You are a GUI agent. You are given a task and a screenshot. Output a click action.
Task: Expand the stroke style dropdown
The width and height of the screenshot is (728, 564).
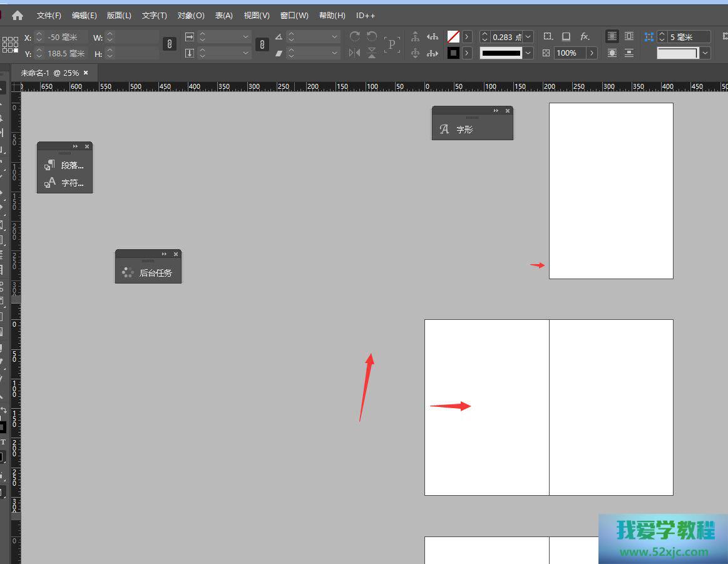point(528,53)
